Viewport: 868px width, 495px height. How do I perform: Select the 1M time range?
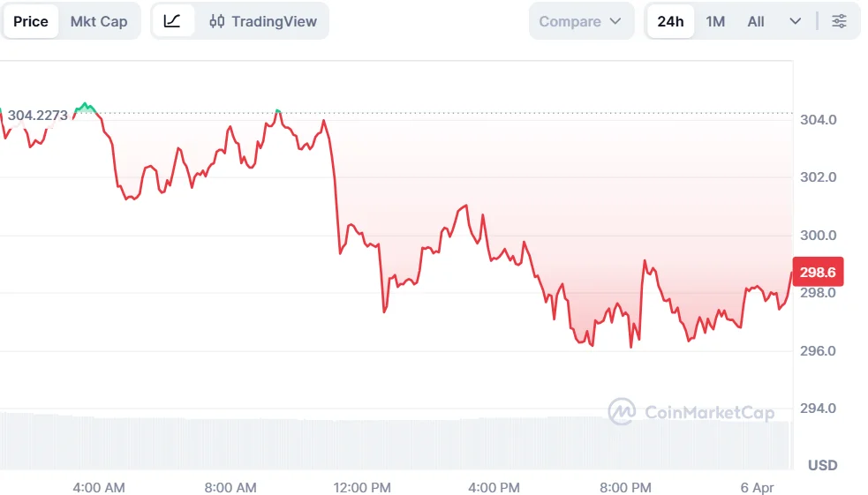(x=715, y=21)
